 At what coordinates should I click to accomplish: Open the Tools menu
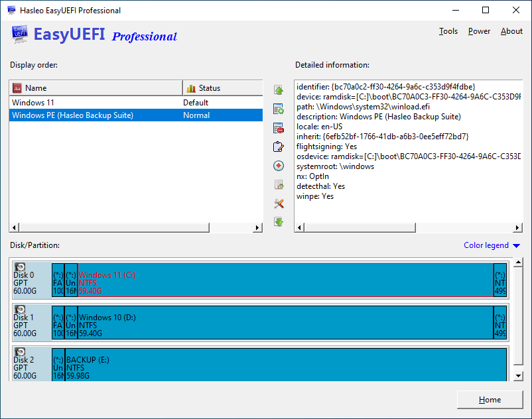[x=448, y=31]
